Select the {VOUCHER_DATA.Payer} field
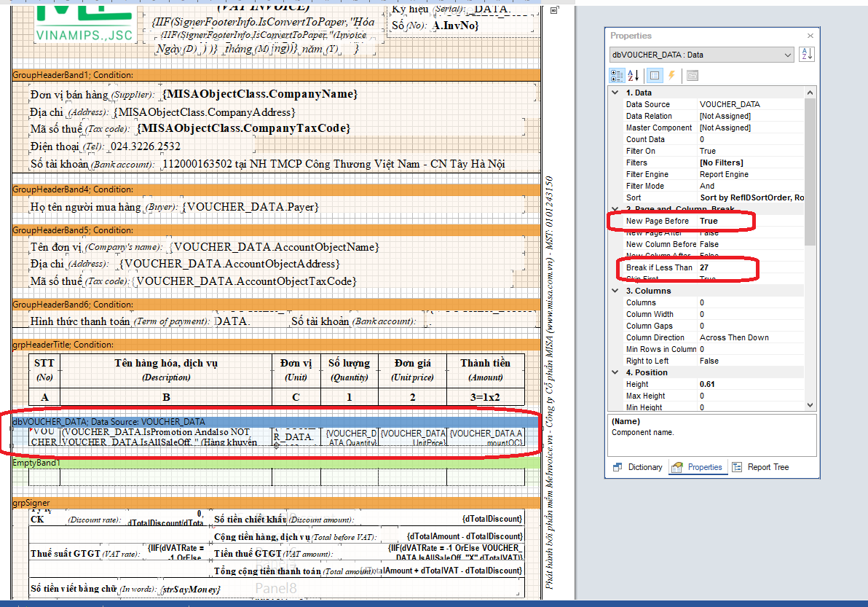This screenshot has height=607, width=868. pyautogui.click(x=250, y=207)
